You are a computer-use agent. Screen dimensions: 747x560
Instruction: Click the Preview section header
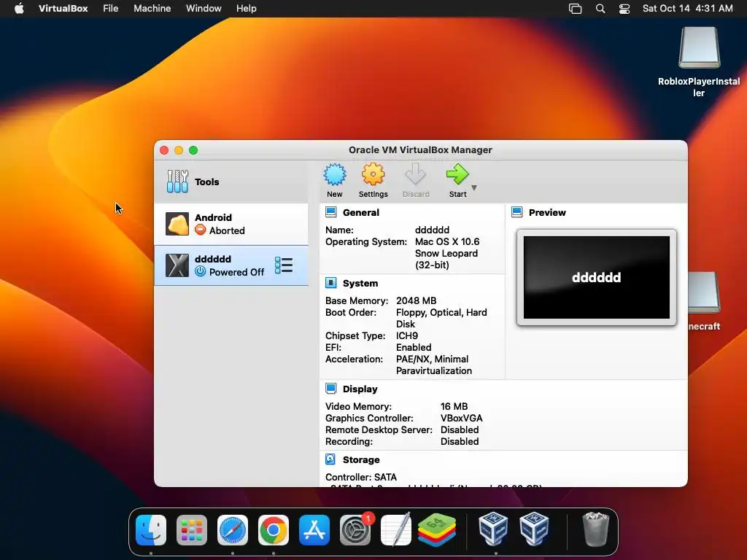tap(547, 212)
